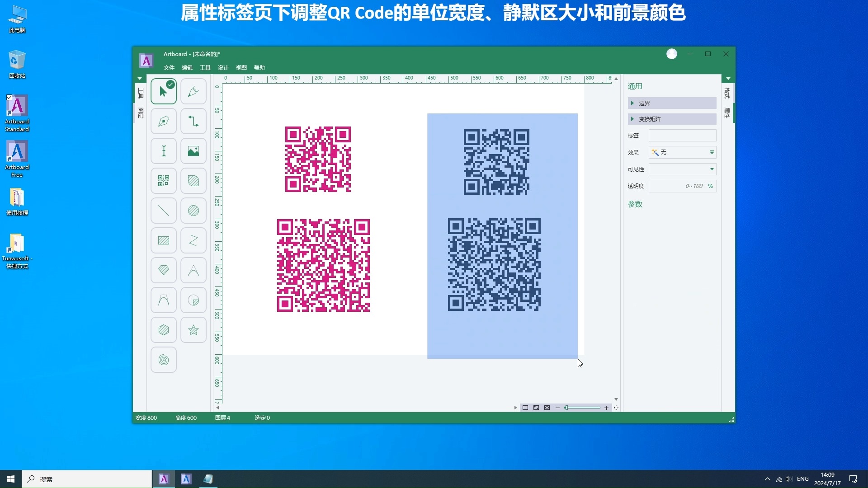Adjust the zoom slider handle
This screenshot has width=868, height=488.
coord(566,408)
